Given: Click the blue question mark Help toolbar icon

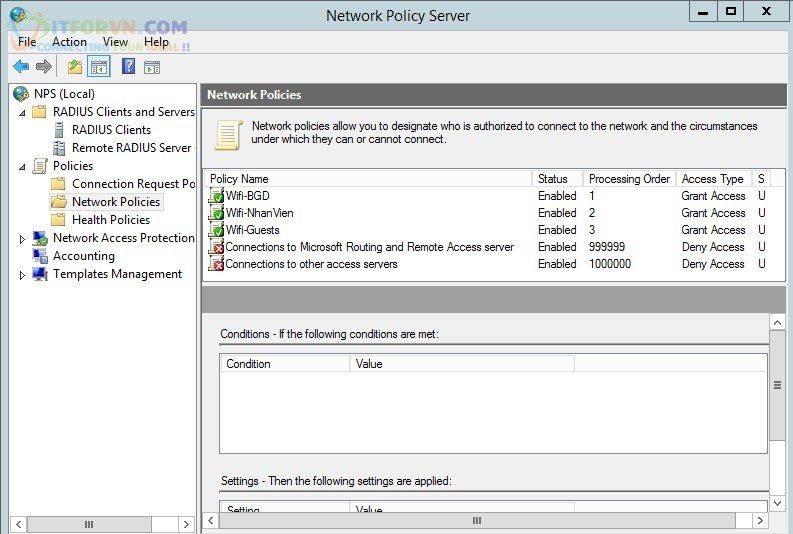Looking at the screenshot, I should 128,67.
